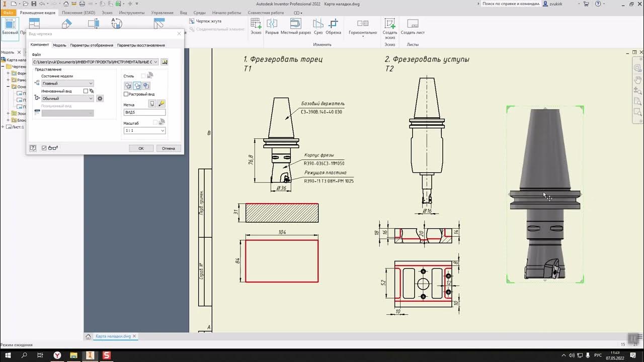The image size is (644, 362).
Task: Open the Инструменты ribbon tab
Action: click(x=132, y=13)
